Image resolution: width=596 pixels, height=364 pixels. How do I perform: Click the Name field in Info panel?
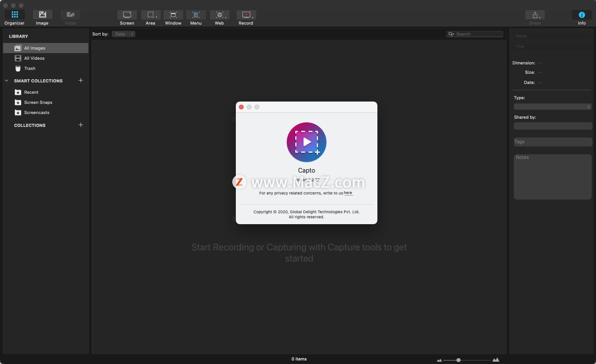click(x=552, y=36)
